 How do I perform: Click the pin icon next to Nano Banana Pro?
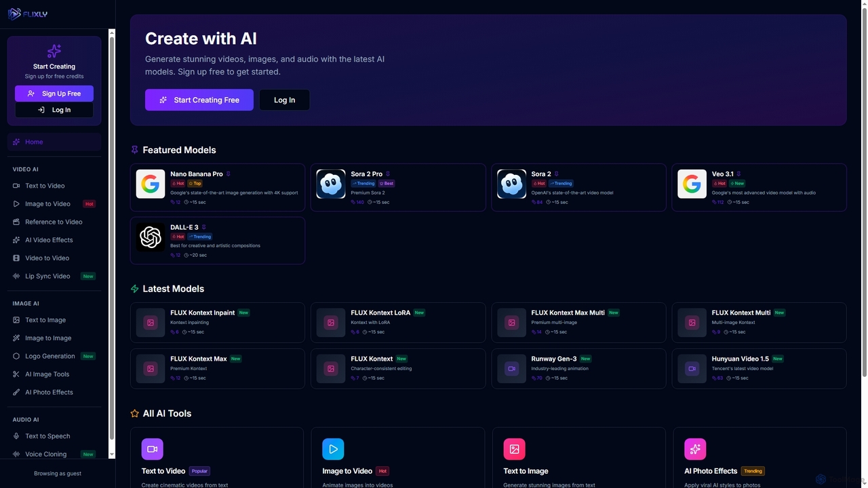click(x=228, y=174)
